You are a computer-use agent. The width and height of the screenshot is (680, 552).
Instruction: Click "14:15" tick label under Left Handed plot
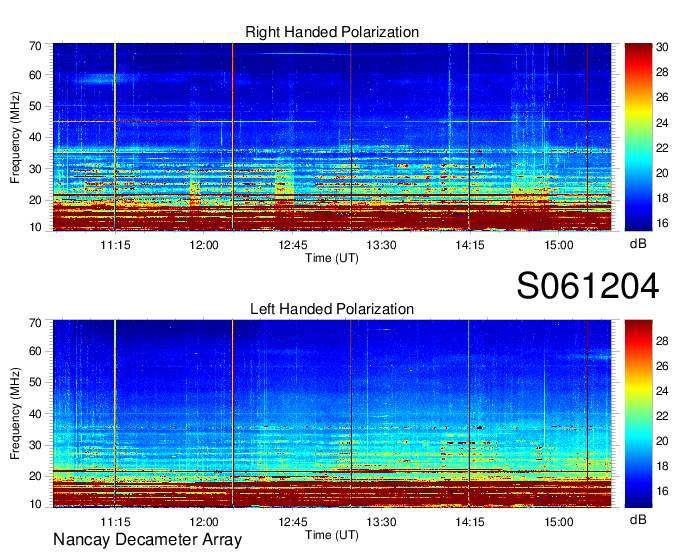(470, 522)
